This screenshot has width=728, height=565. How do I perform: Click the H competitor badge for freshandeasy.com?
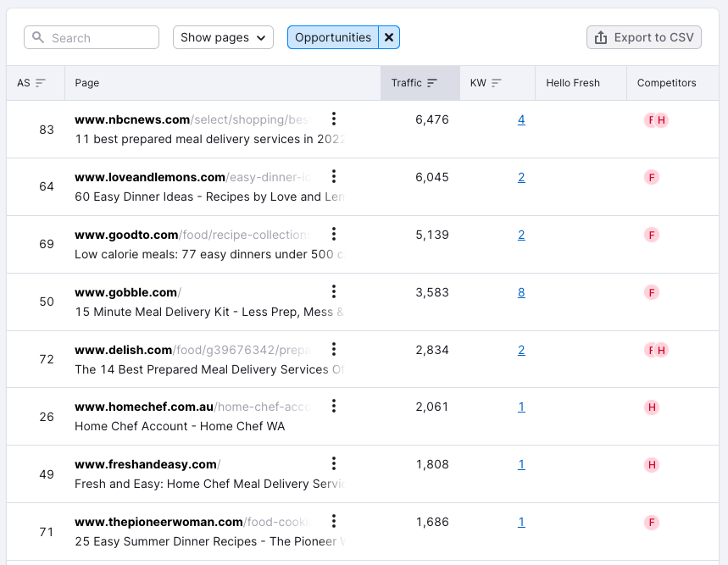click(652, 464)
